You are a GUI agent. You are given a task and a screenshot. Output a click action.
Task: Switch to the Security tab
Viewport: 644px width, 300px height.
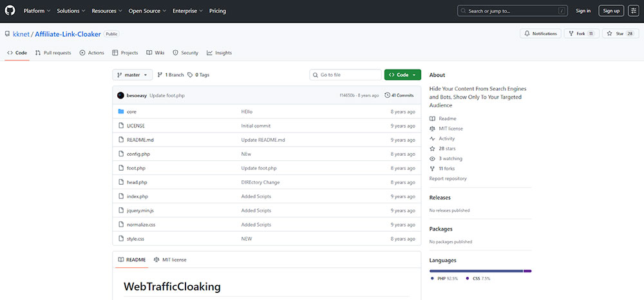185,53
